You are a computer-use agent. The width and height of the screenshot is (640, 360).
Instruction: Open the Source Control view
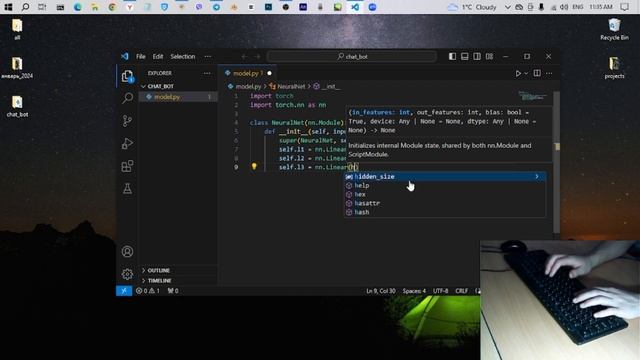point(127,121)
